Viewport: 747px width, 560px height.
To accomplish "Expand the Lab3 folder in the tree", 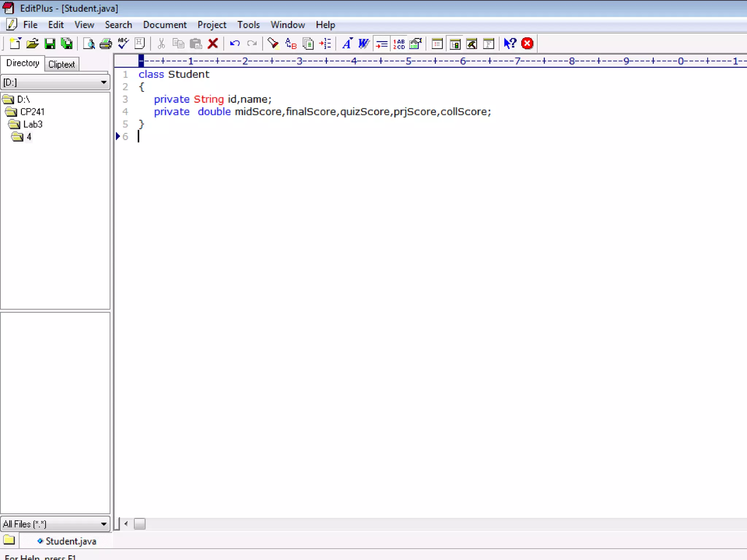I will coord(32,124).
